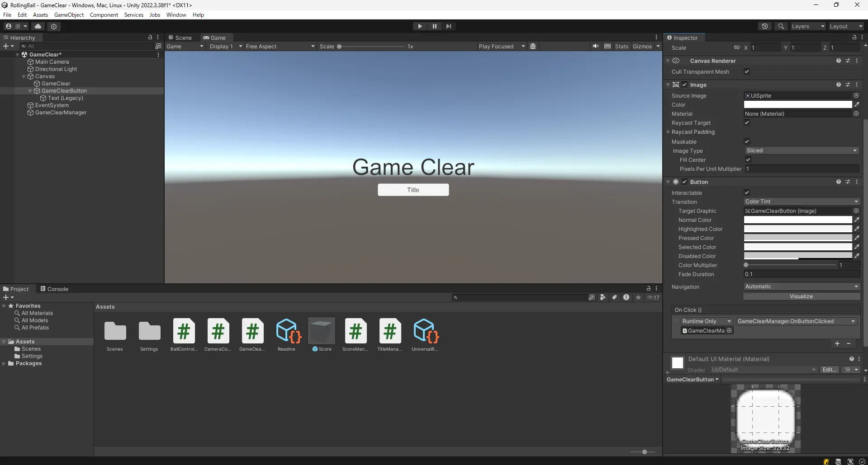Click the Pressed Color swatch
Image resolution: width=868 pixels, height=465 pixels.
tap(797, 238)
